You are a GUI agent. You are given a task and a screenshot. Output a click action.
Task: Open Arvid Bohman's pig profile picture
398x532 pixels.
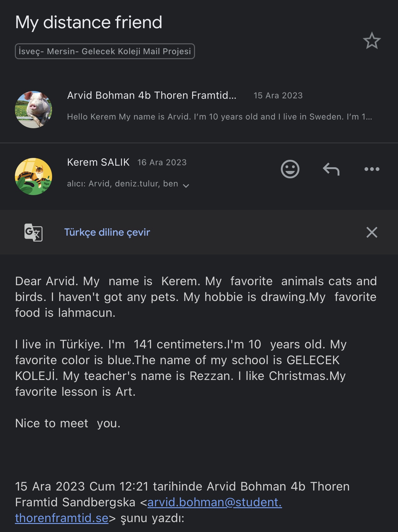coord(33,110)
